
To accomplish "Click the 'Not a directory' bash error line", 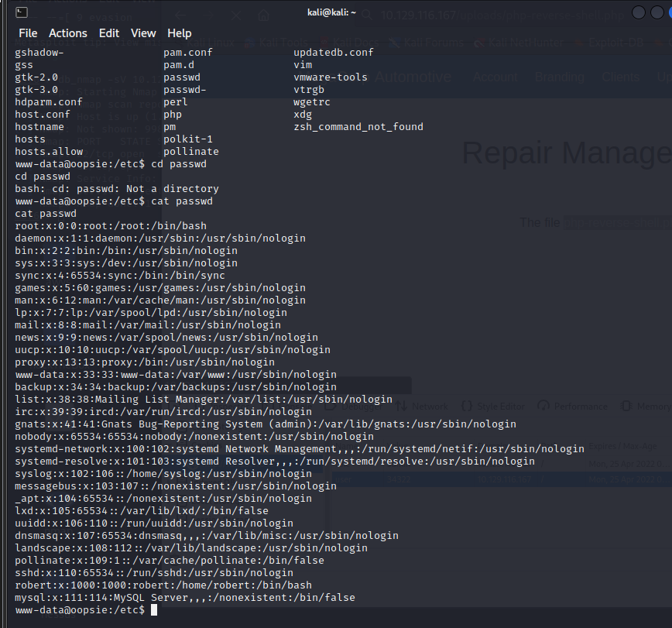I will (x=117, y=189).
